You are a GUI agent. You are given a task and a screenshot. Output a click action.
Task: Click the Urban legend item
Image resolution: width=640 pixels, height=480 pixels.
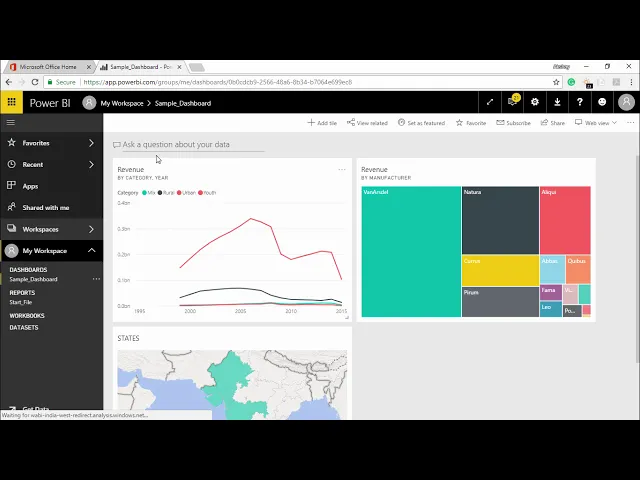click(x=187, y=193)
